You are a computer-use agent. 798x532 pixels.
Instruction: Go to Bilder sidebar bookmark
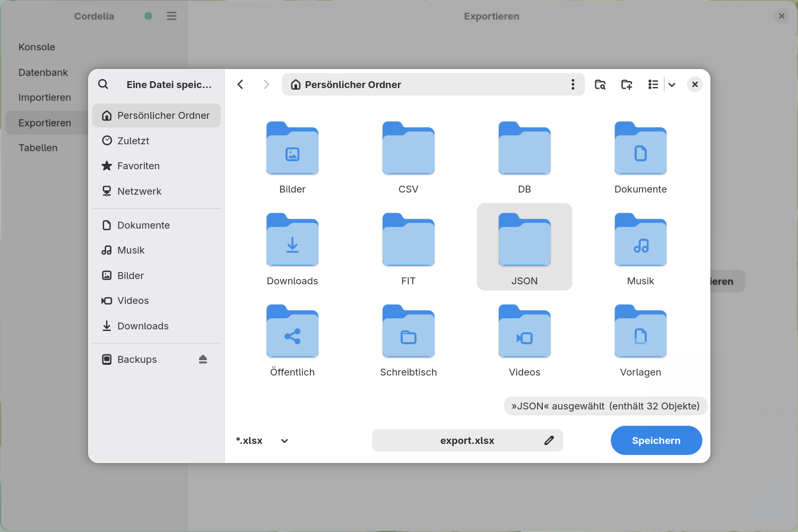157,276
